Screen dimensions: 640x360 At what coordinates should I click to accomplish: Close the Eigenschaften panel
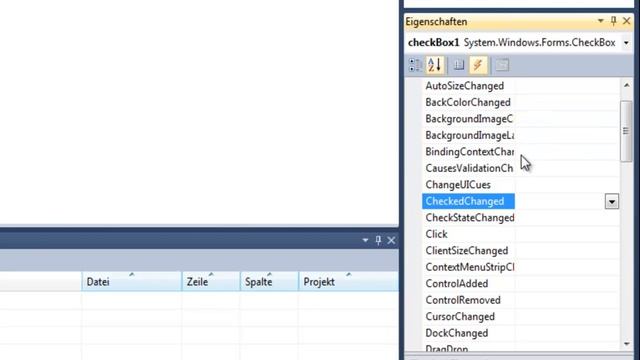click(627, 21)
